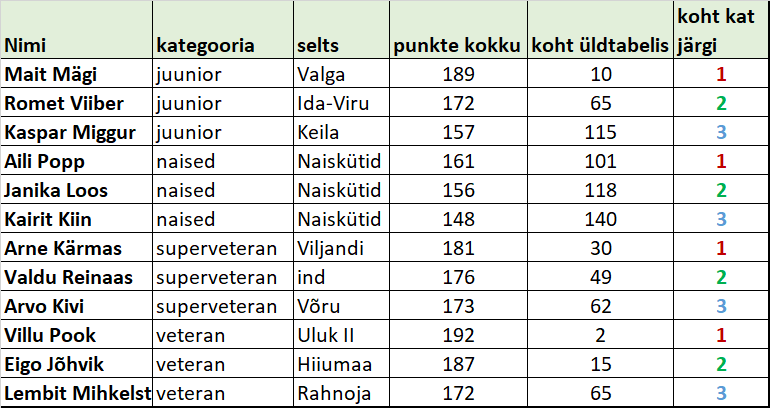Select the "kategooria" column header
This screenshot has height=408, width=770.
pyautogui.click(x=205, y=46)
